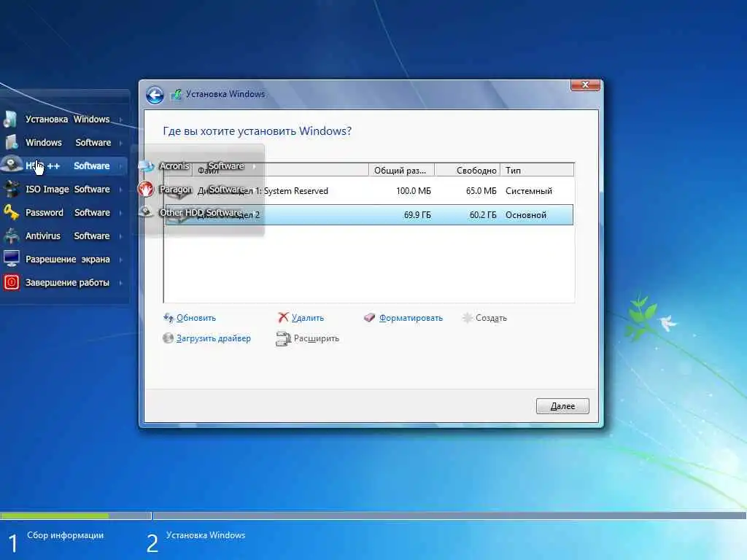This screenshot has width=747, height=560.
Task: Click the Свободно column header
Action: 468,170
